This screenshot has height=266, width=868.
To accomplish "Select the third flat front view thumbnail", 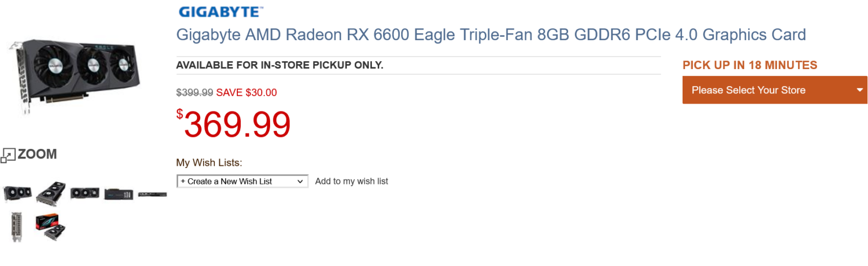I will tap(85, 194).
